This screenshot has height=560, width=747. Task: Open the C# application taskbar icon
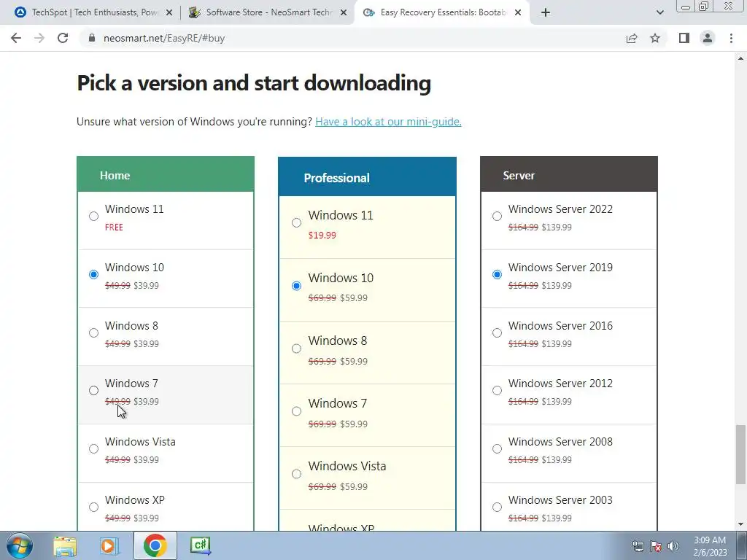coord(200,545)
